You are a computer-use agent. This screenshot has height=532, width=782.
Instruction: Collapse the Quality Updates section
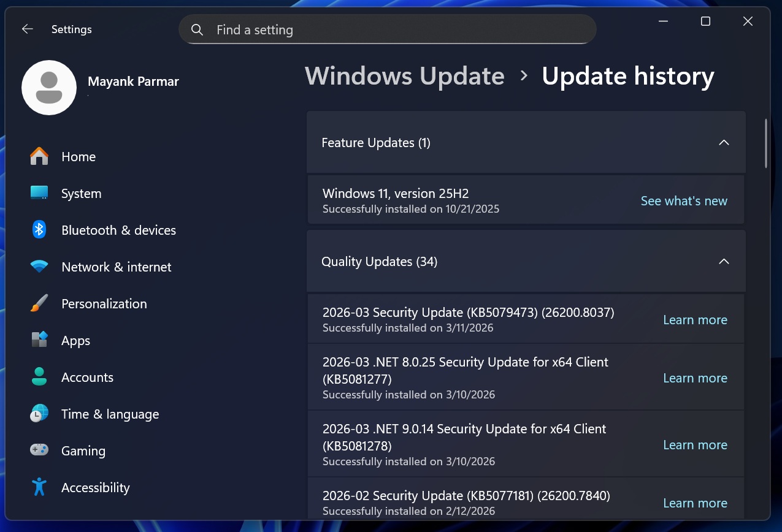[x=724, y=261]
